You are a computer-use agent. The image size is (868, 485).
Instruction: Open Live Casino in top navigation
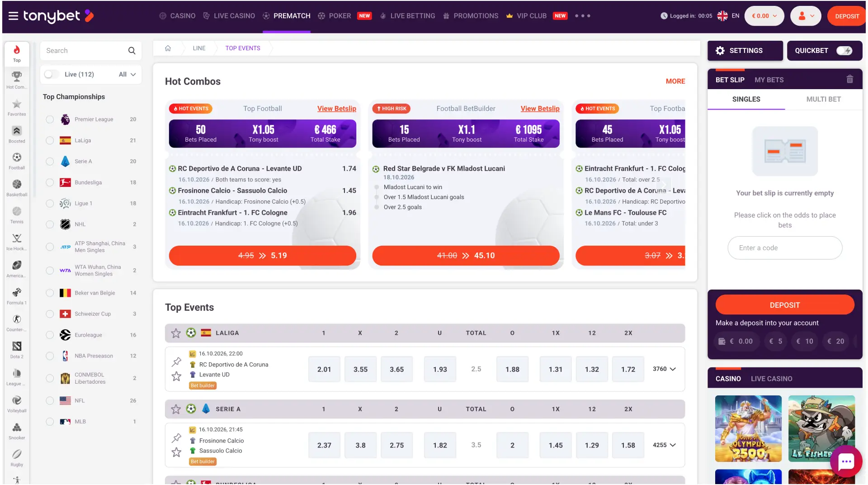(x=229, y=16)
